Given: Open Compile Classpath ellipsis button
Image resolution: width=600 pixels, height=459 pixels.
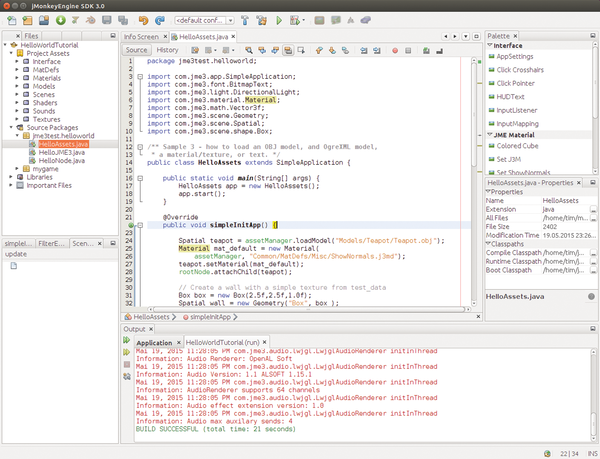Looking at the screenshot, I should coord(593,253).
